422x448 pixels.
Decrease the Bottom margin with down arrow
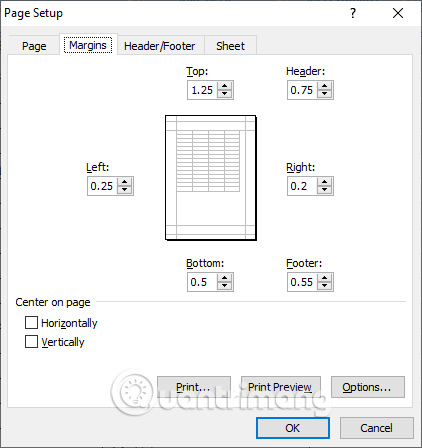(x=224, y=286)
